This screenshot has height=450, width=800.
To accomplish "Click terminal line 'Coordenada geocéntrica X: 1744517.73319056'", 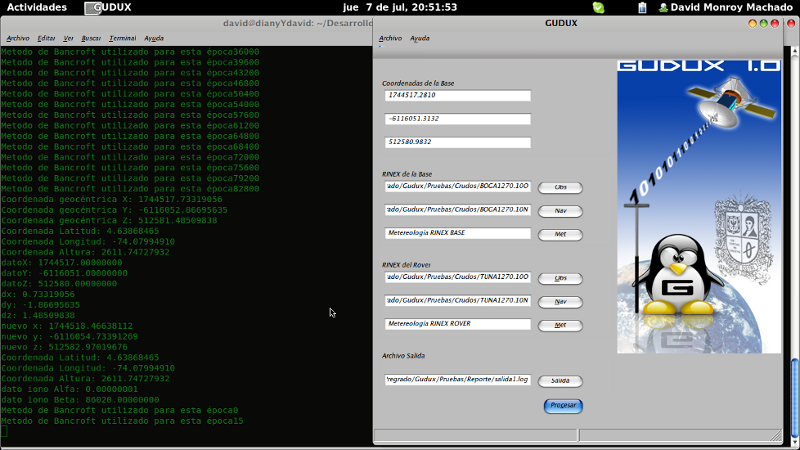I will [112, 199].
